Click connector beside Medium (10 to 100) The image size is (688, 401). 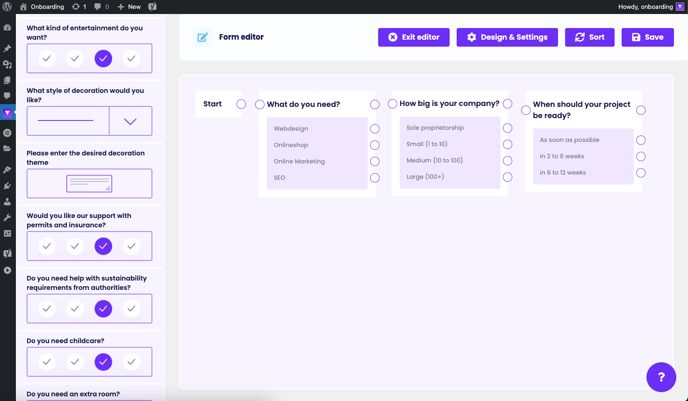508,161
